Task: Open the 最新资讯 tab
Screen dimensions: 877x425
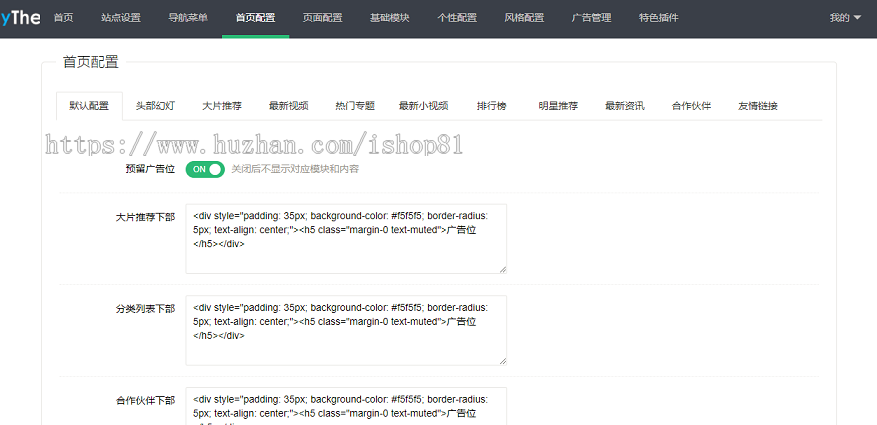Action: [x=624, y=106]
